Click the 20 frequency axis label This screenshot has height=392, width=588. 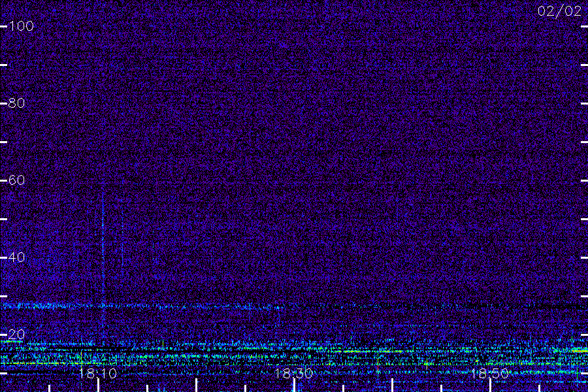tap(16, 335)
